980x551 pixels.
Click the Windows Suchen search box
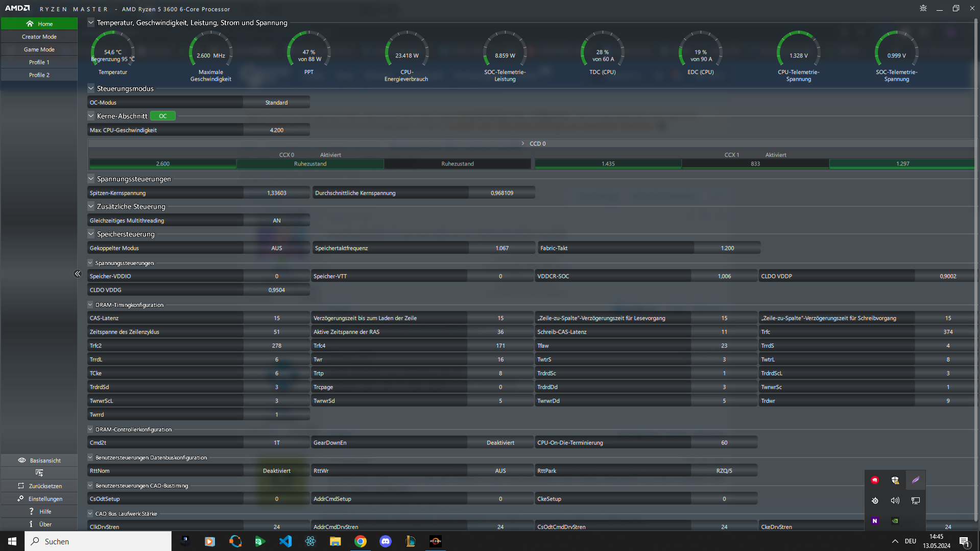pos(98,541)
